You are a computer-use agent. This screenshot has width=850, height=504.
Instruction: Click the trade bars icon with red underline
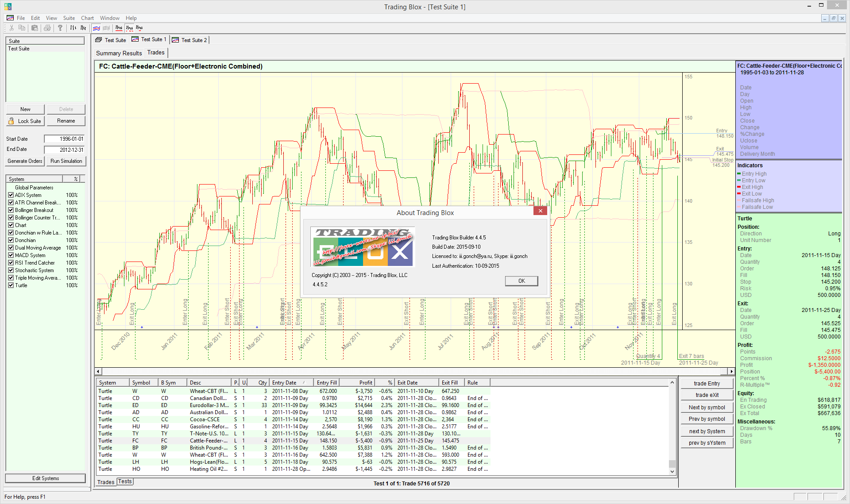click(x=119, y=28)
